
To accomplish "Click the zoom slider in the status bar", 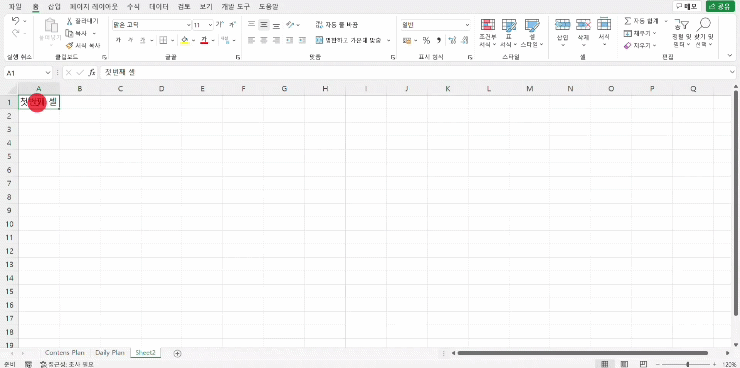I will (688, 364).
